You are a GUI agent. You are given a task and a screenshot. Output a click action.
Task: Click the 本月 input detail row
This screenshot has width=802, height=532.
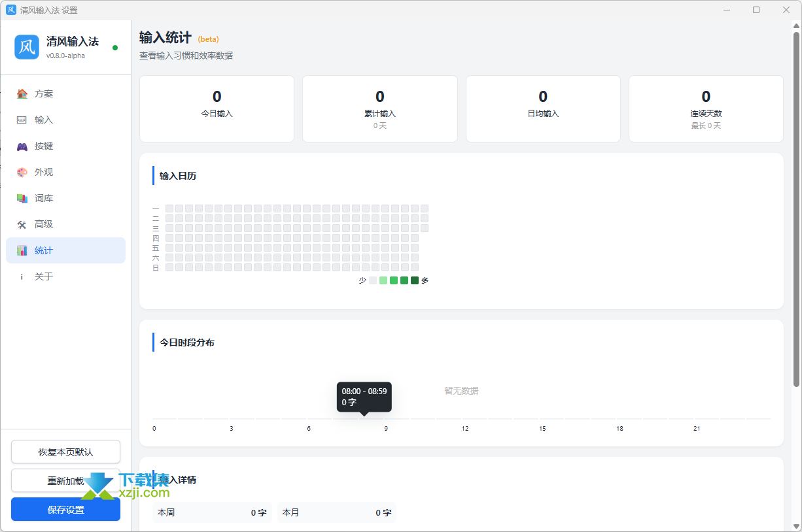[x=337, y=512]
